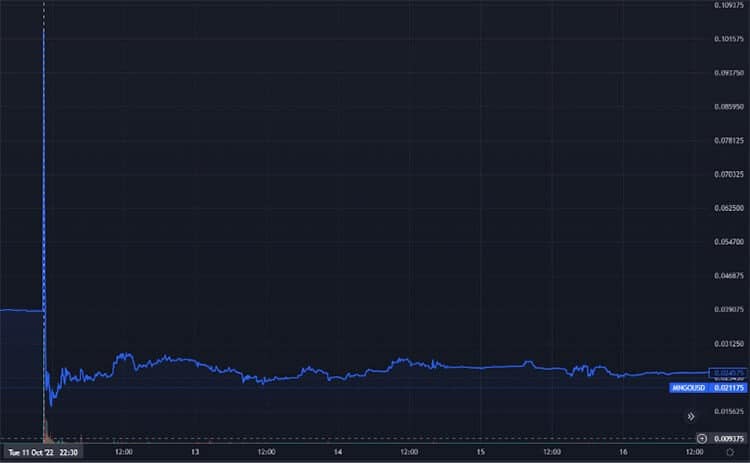
Task: Click the plus button on the crosshair price
Action: pos(702,439)
